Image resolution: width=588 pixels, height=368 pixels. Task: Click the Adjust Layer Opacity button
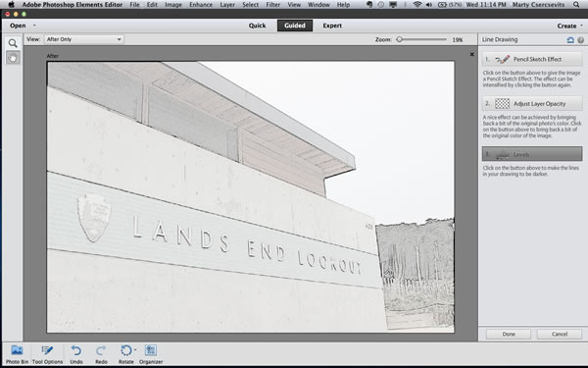pos(532,103)
